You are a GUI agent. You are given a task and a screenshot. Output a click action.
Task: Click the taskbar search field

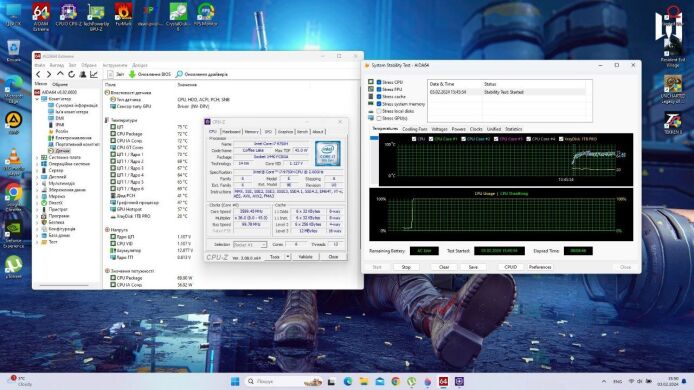pyautogui.click(x=283, y=381)
